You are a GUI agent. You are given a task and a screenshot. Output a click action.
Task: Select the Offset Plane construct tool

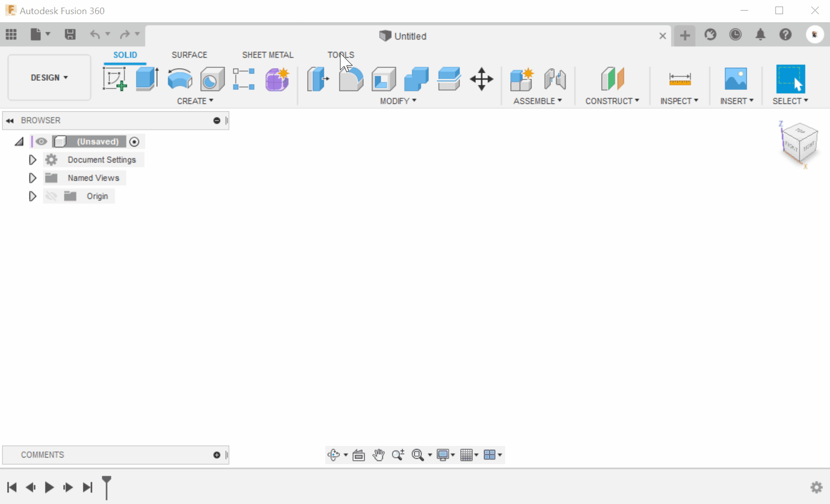[613, 79]
